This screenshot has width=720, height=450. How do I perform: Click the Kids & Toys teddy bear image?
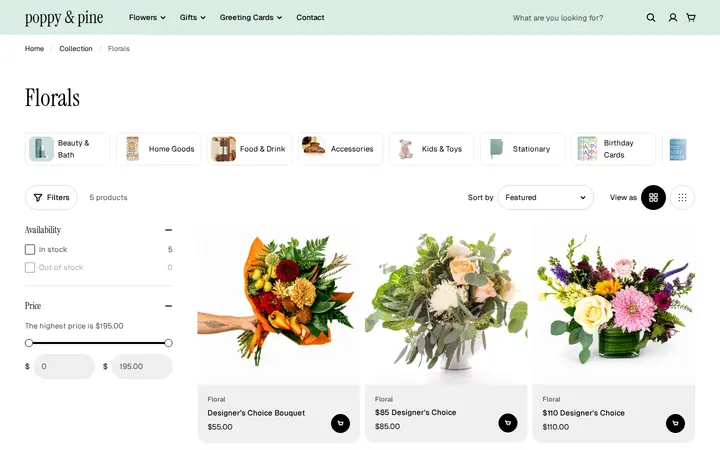click(x=405, y=149)
